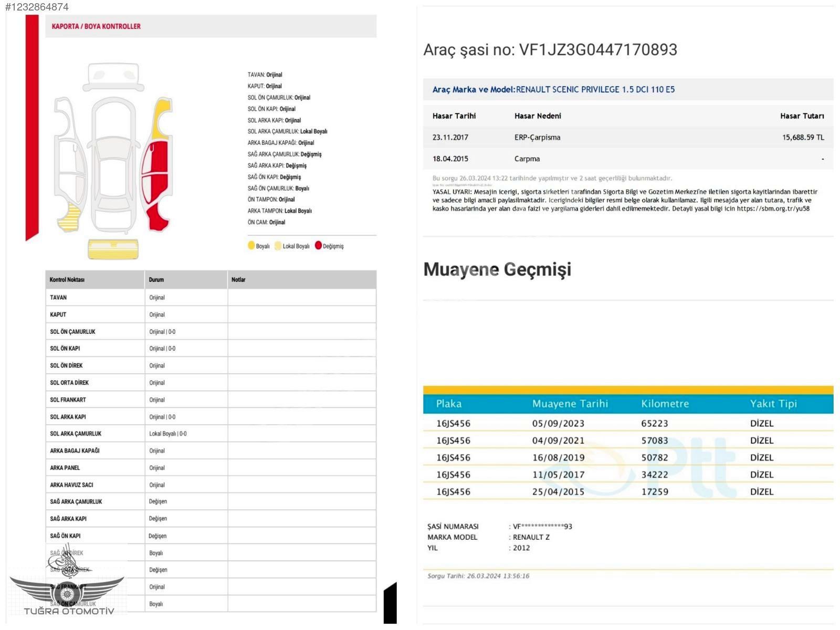Click the SAĞ ARKA KAPI table row

pos(211,519)
